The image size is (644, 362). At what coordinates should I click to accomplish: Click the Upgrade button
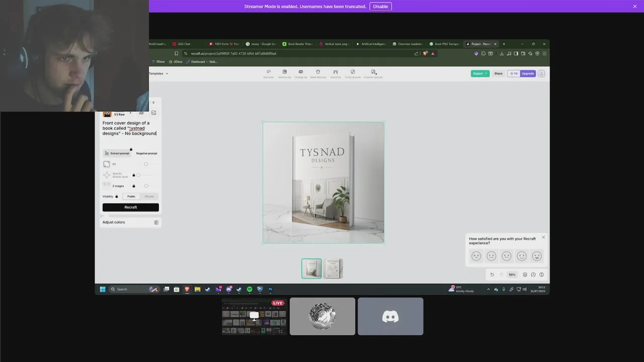pyautogui.click(x=528, y=73)
